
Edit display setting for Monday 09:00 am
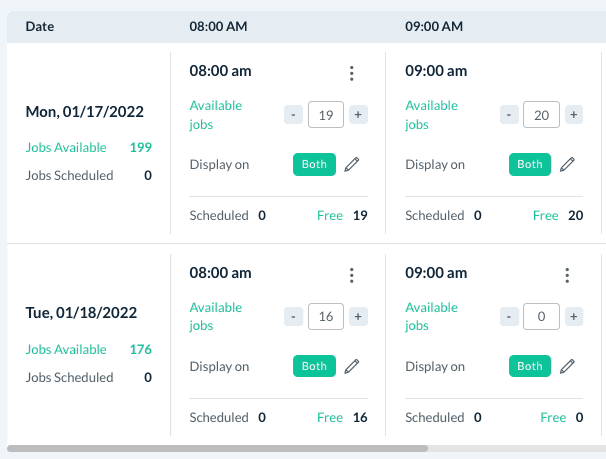(x=567, y=164)
